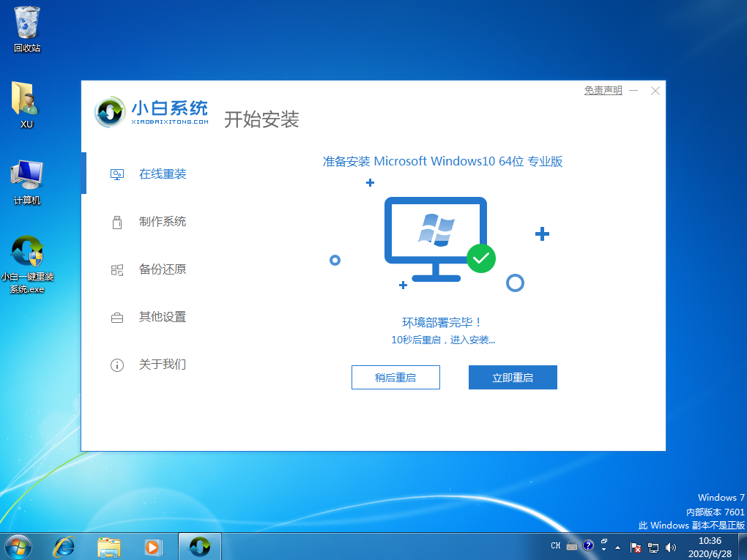This screenshot has width=747, height=560.
Task: Toggle the CH input language indicator
Action: pyautogui.click(x=556, y=546)
